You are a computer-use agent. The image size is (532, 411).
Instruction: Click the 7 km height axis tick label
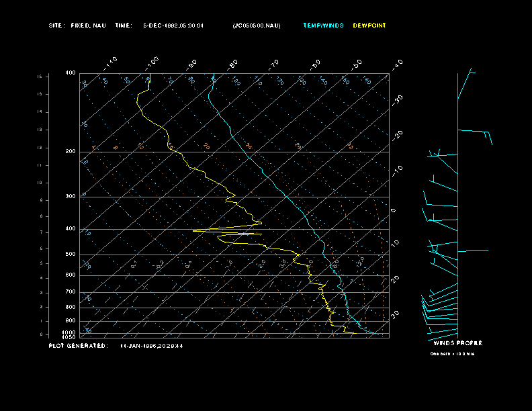[42, 232]
